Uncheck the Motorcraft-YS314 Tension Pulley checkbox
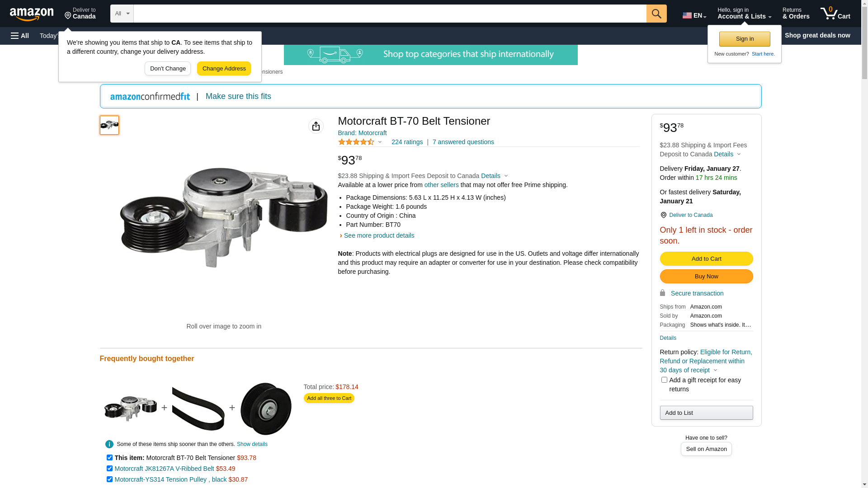 click(x=109, y=479)
